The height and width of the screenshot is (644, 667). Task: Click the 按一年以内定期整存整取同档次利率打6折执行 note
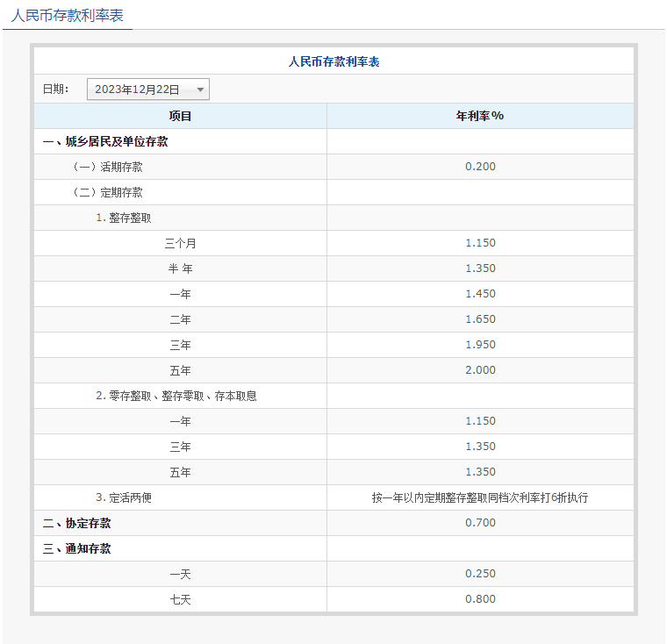(x=480, y=497)
